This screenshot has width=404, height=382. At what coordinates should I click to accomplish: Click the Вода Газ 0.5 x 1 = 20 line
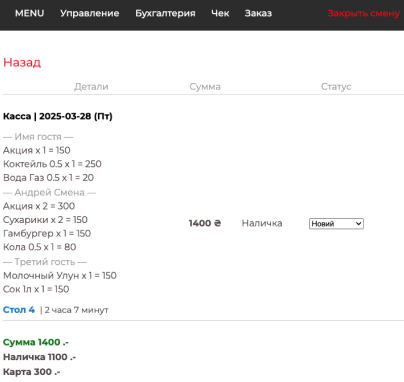pyautogui.click(x=48, y=178)
